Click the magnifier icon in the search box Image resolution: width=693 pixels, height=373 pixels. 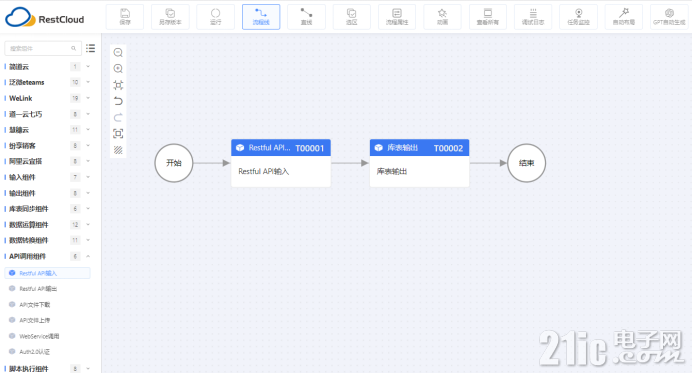coord(73,48)
